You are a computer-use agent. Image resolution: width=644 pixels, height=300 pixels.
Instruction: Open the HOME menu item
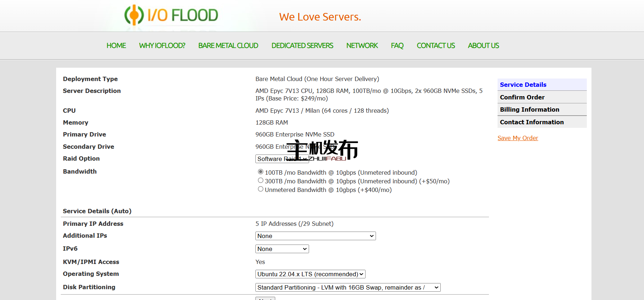tap(116, 46)
